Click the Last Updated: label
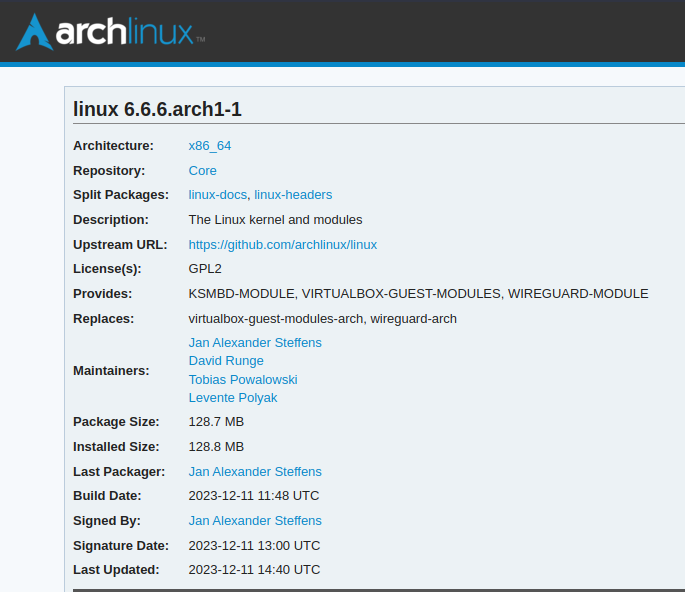Viewport: 685px width, 592px height. (x=116, y=569)
